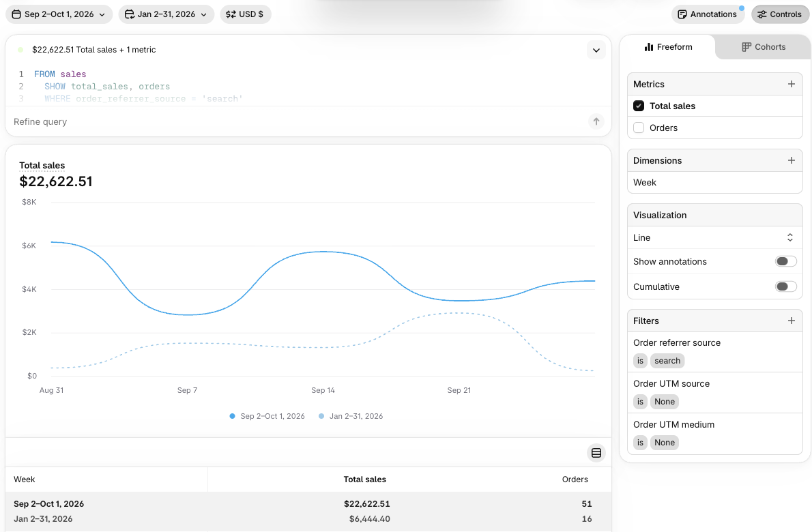The height and width of the screenshot is (532, 812).
Task: Add a new filter with the plus icon
Action: (x=791, y=321)
